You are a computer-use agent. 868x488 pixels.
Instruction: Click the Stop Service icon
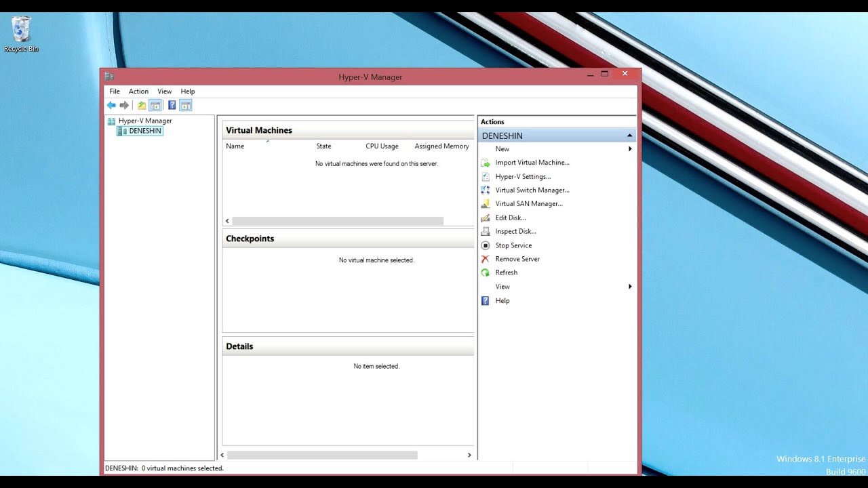click(x=485, y=245)
